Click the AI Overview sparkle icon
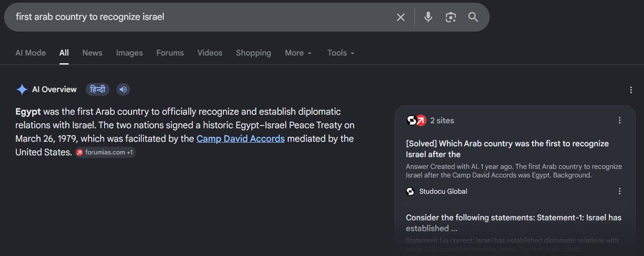644x256 pixels. coord(21,90)
